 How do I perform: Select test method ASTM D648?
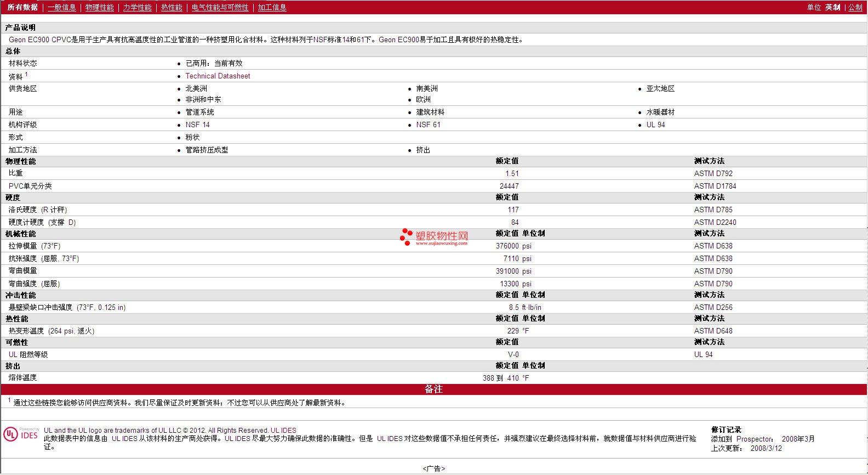pos(713,331)
